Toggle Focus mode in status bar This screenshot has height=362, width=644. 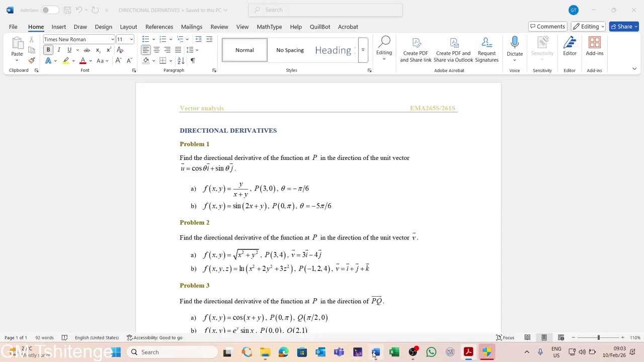tap(505, 338)
